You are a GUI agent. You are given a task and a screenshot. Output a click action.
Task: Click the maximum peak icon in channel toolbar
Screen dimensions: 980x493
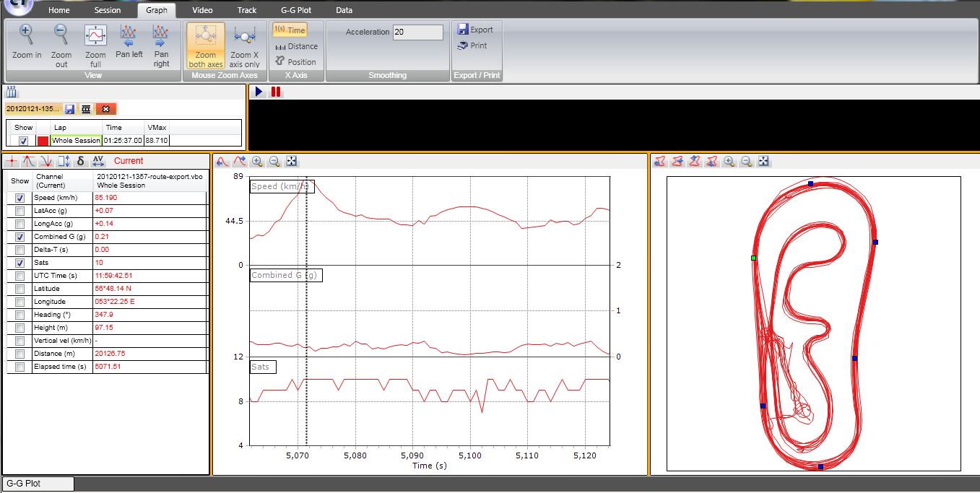[x=29, y=161]
